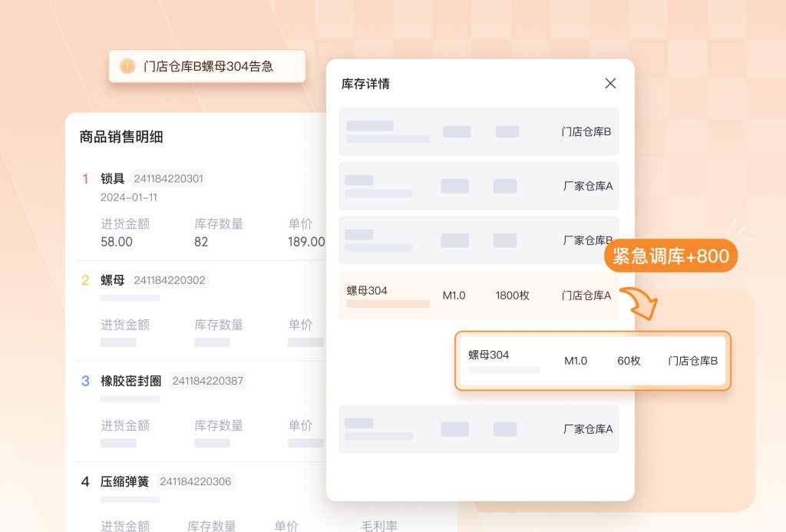This screenshot has width=786, height=532.
Task: Click the 82 库存数量 value
Action: click(201, 242)
